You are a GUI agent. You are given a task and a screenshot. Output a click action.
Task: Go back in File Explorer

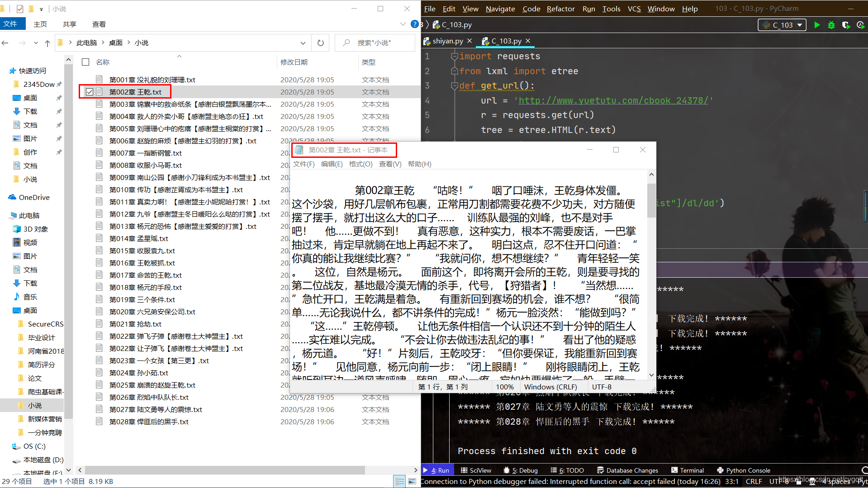coord(5,43)
